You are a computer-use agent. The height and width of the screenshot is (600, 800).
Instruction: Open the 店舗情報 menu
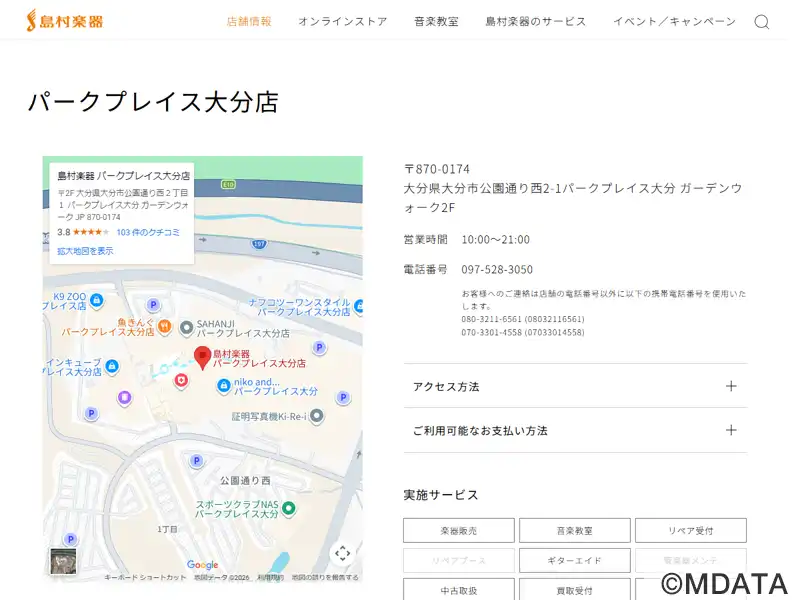pos(249,22)
